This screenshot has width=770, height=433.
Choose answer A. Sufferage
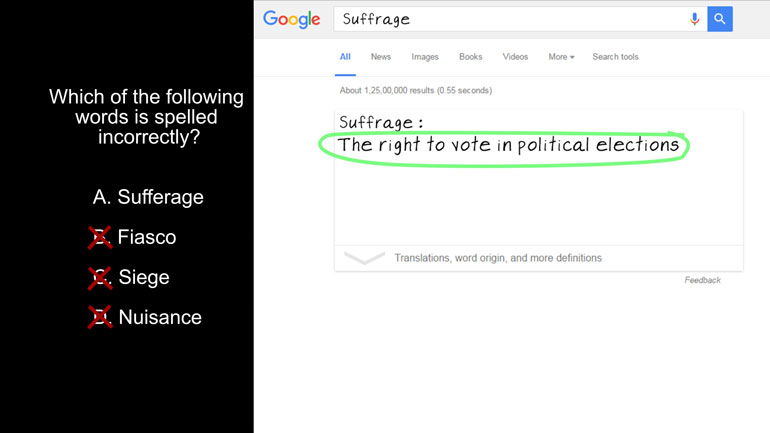(x=148, y=197)
